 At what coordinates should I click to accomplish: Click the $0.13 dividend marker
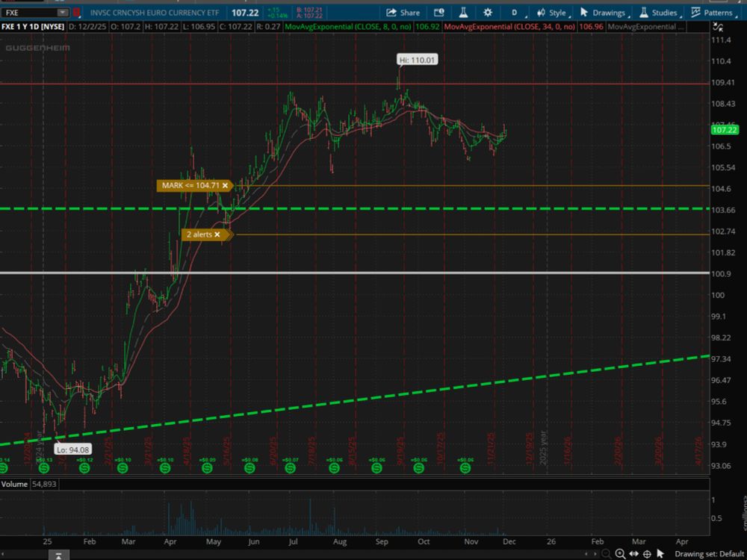pyautogui.click(x=44, y=468)
